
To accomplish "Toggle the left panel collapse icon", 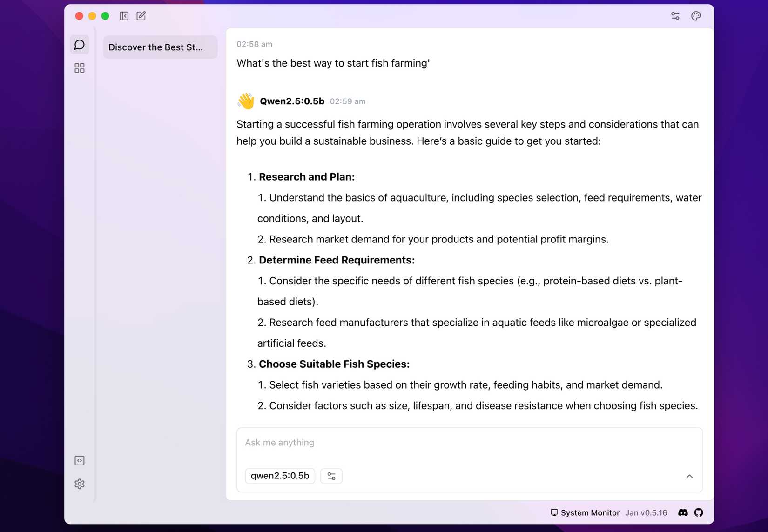I will (124, 16).
